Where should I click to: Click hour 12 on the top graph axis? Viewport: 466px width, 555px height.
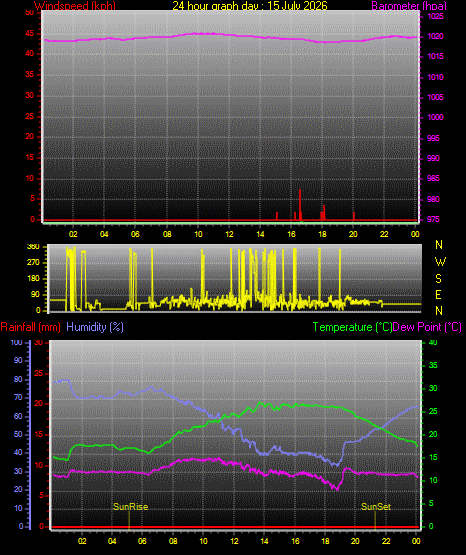click(x=229, y=234)
